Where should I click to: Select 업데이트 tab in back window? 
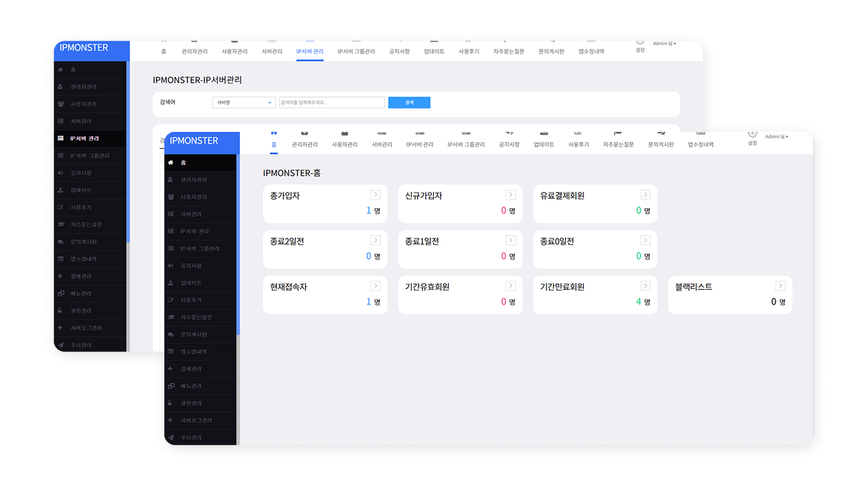(x=434, y=50)
